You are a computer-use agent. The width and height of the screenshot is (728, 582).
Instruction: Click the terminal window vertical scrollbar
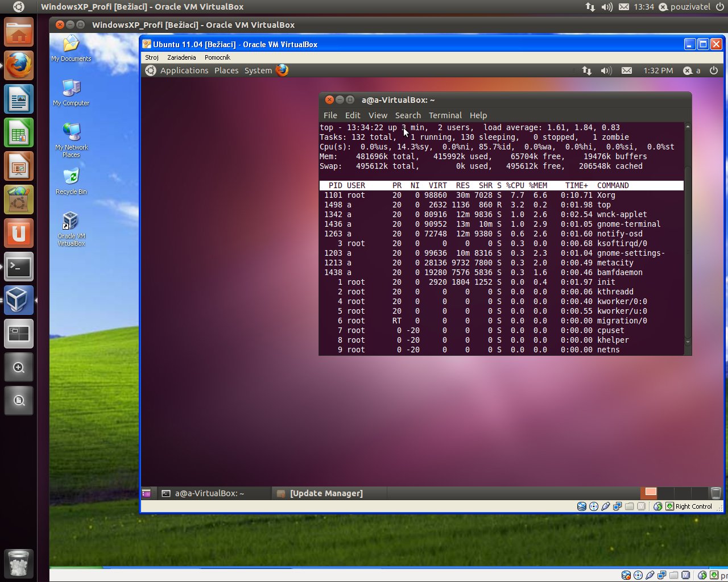pyautogui.click(x=688, y=239)
